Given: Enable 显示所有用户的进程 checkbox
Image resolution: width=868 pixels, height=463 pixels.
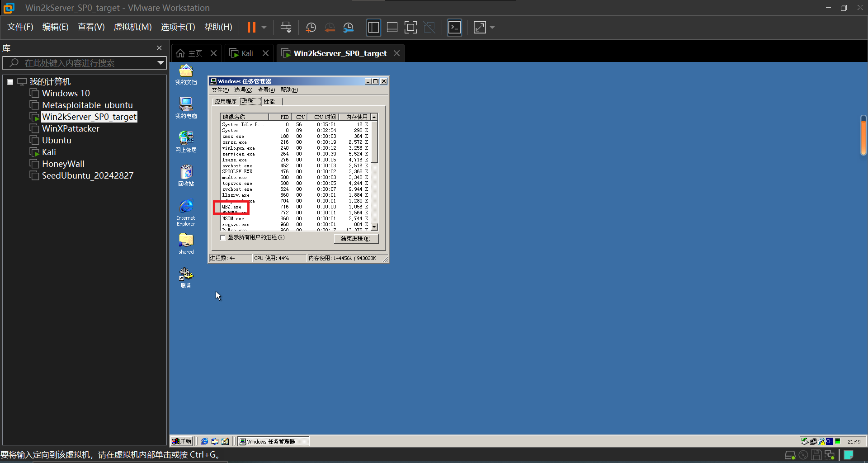Looking at the screenshot, I should pos(223,238).
